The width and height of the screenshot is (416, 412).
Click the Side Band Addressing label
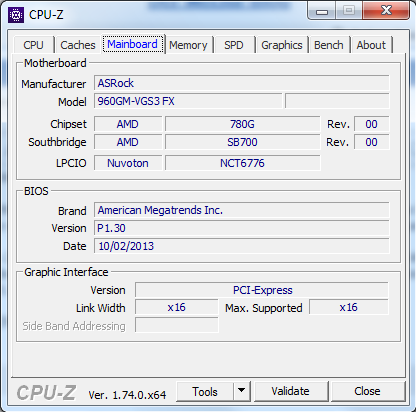[74, 326]
